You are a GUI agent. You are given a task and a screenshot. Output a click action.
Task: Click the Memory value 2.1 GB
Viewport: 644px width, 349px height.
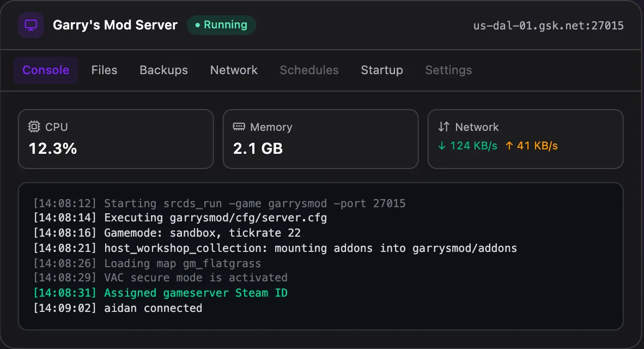tap(258, 149)
